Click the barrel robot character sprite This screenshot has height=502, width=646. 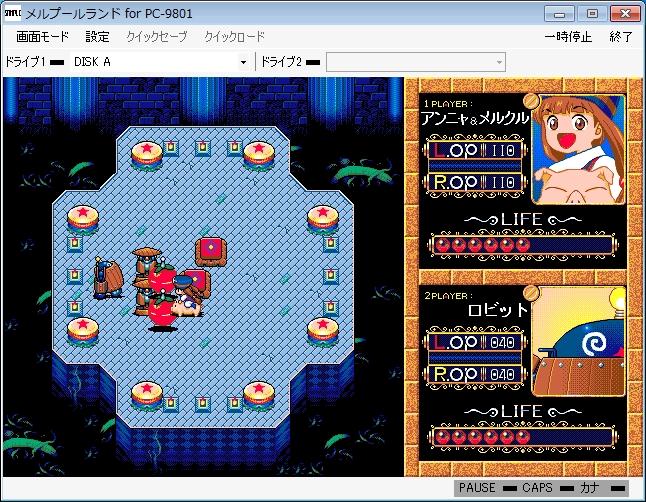[108, 277]
